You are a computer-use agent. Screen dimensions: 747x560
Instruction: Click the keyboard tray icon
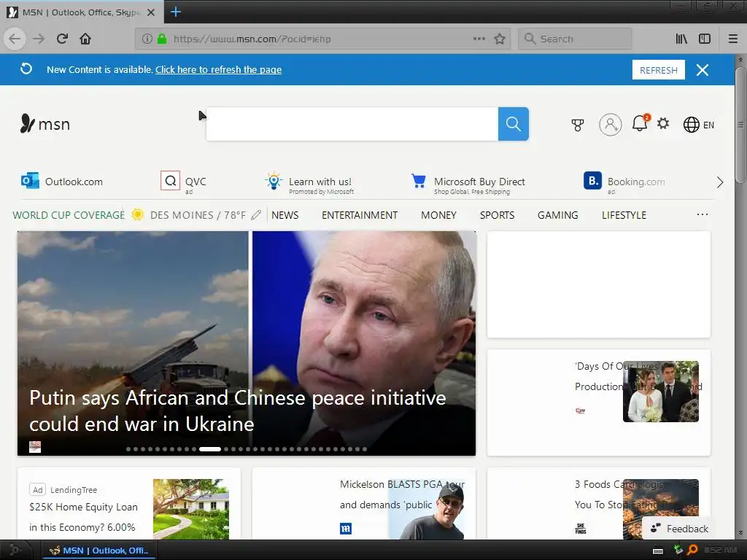click(x=658, y=551)
